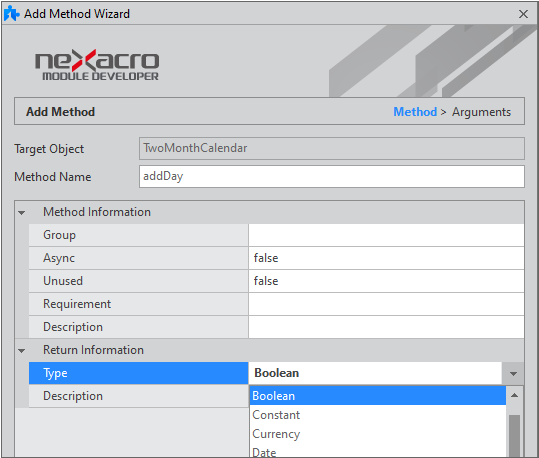Image resolution: width=539 pixels, height=458 pixels.
Task: Go to the Method breadcrumb step
Action: [415, 112]
